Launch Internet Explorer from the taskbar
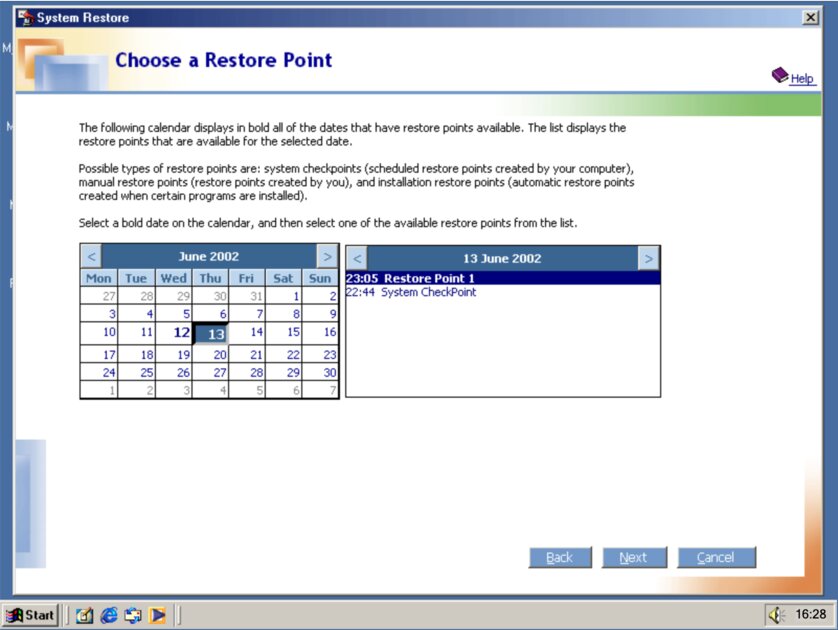Screen dimensions: 838x630 109,615
